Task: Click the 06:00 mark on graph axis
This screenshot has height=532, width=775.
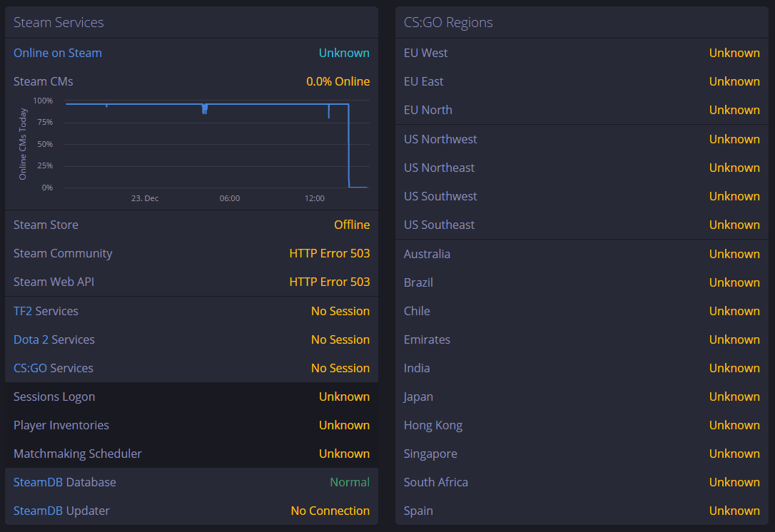Action: (x=230, y=198)
